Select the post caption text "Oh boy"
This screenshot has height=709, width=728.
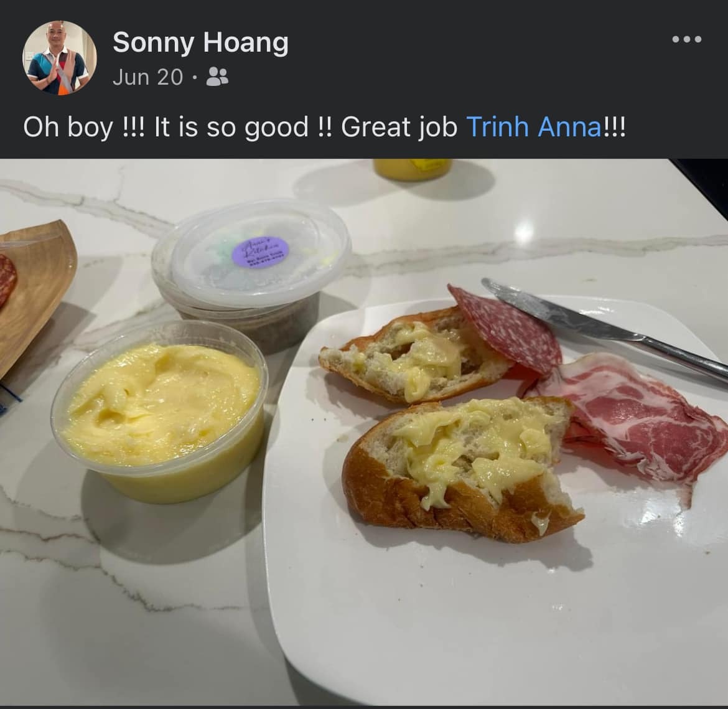(x=68, y=128)
